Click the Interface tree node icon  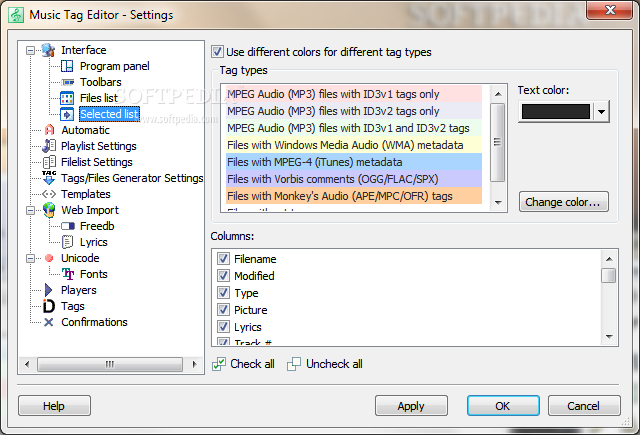[49, 50]
